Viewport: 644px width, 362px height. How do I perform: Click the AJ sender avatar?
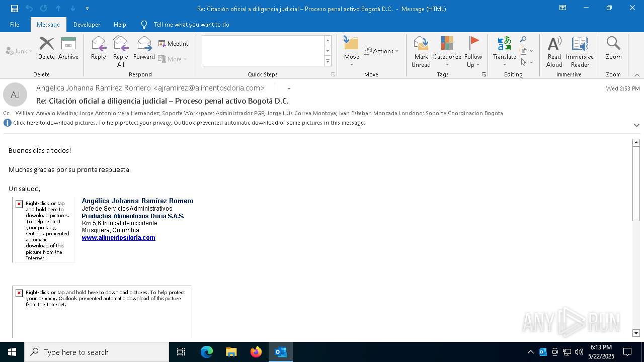15,95
